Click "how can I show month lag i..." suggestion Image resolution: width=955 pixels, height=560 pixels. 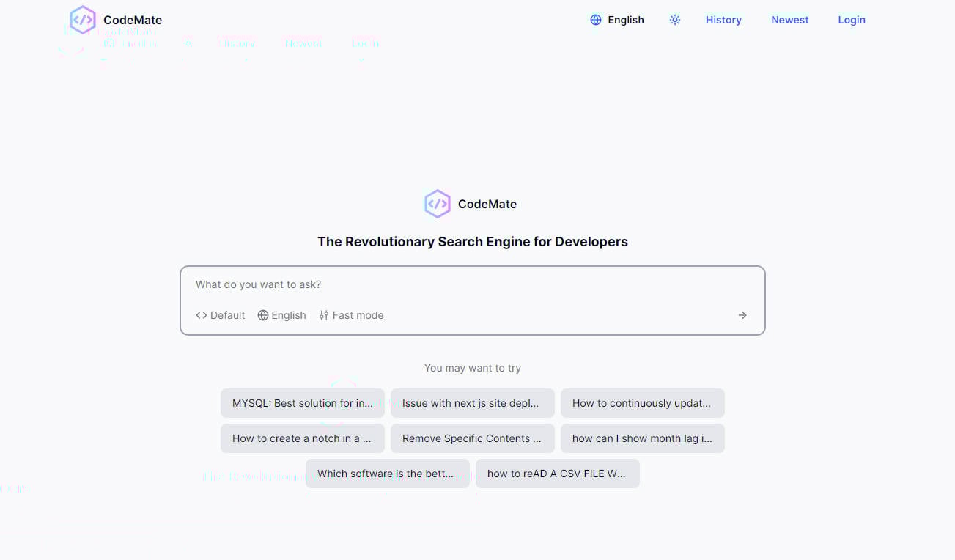pyautogui.click(x=642, y=438)
